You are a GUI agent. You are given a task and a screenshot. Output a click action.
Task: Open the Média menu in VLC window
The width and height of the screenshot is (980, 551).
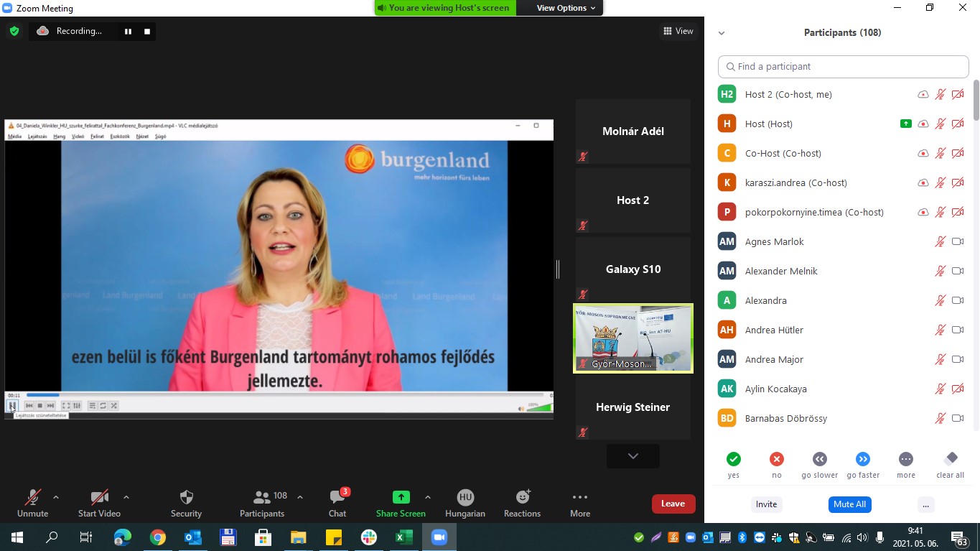pos(14,136)
